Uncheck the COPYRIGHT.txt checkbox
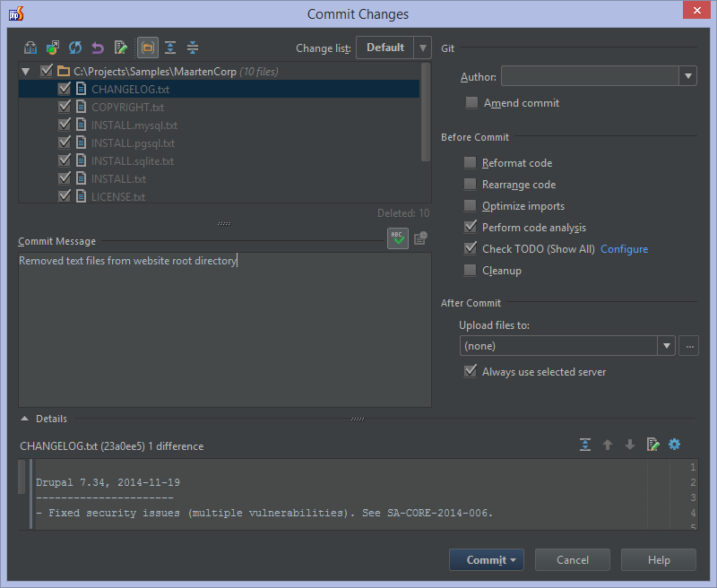Screen dimensions: 717x588 pos(65,107)
